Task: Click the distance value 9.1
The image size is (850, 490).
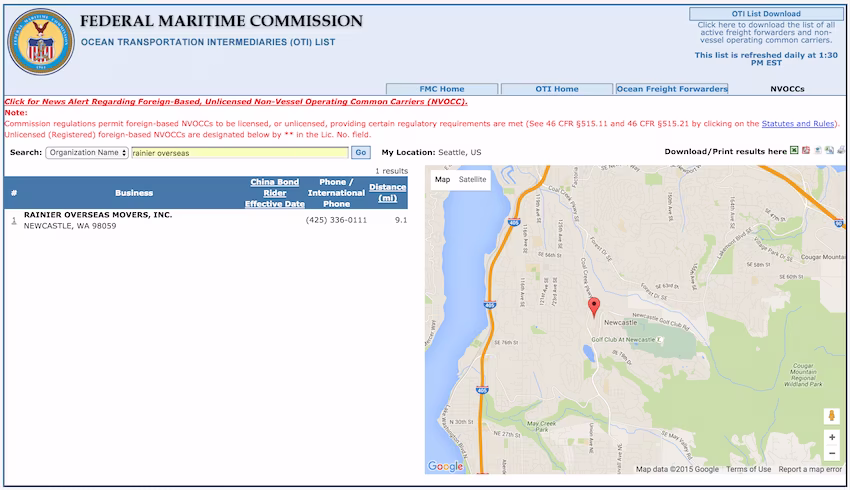Action: 401,220
